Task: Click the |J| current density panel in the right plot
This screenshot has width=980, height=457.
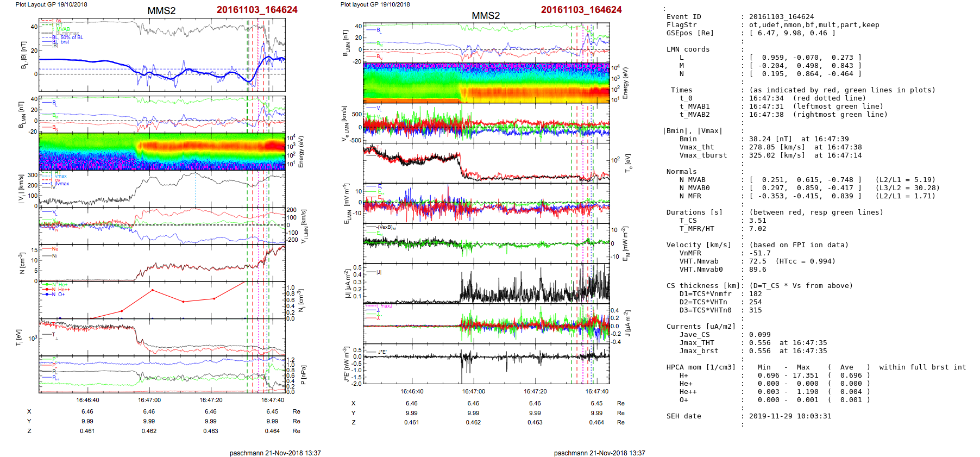Action: (486, 285)
